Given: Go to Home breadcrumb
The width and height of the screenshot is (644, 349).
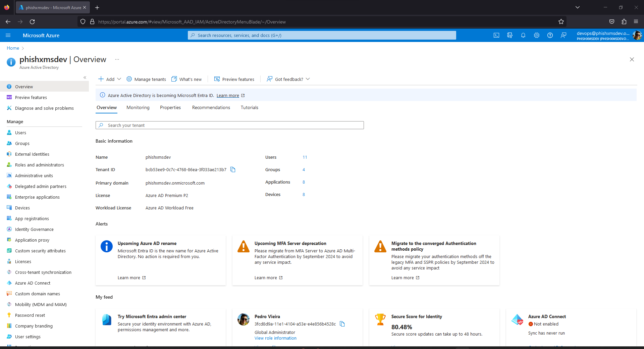Looking at the screenshot, I should point(13,48).
